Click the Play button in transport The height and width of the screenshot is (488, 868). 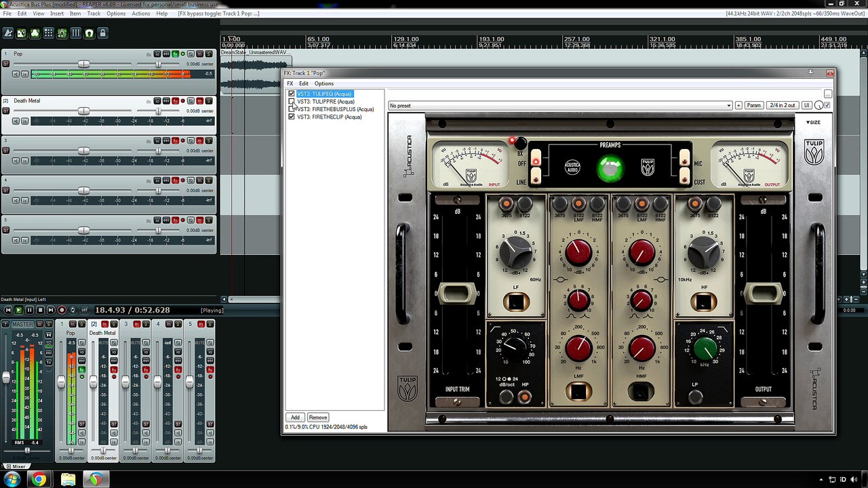[18, 310]
